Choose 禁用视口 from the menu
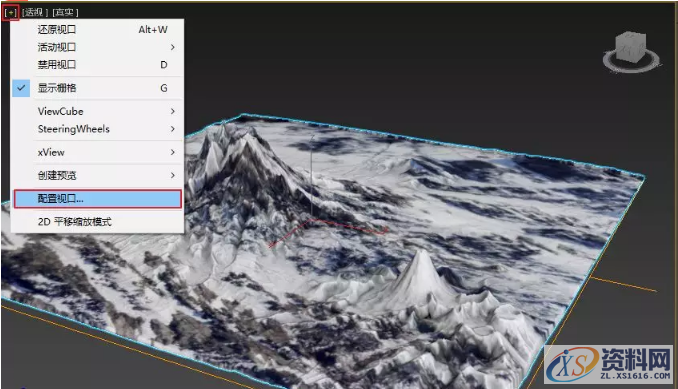The width and height of the screenshot is (678, 389). (x=97, y=65)
